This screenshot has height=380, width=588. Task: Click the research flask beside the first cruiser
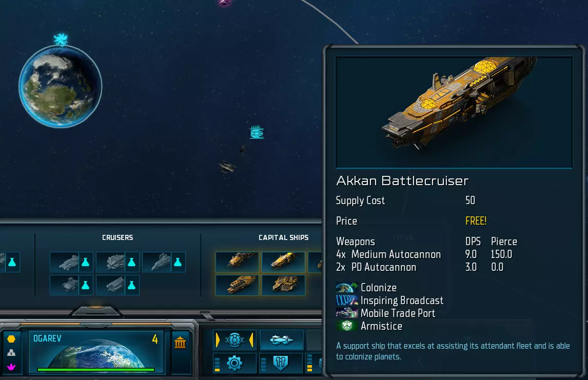[86, 262]
